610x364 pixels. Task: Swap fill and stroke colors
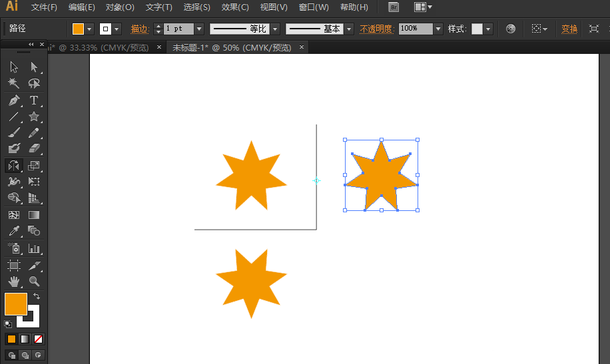pyautogui.click(x=37, y=296)
